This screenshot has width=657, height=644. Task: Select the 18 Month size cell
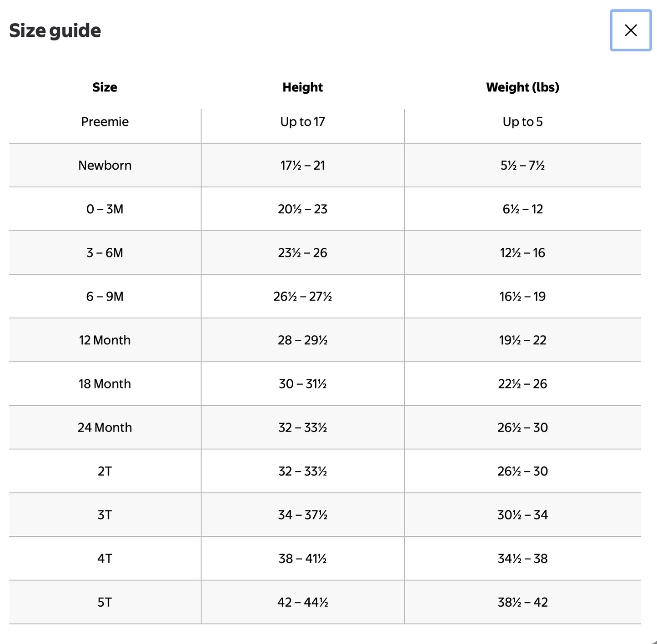105,383
